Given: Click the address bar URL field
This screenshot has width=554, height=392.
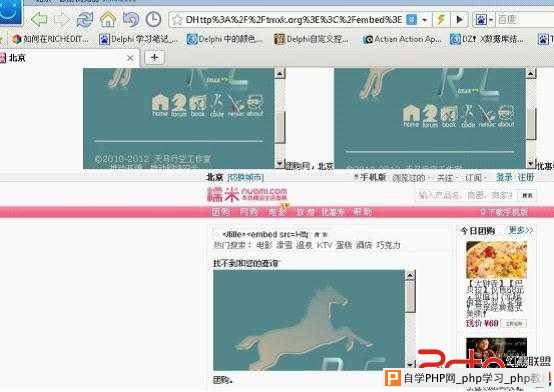Looking at the screenshot, I should pos(293,20).
